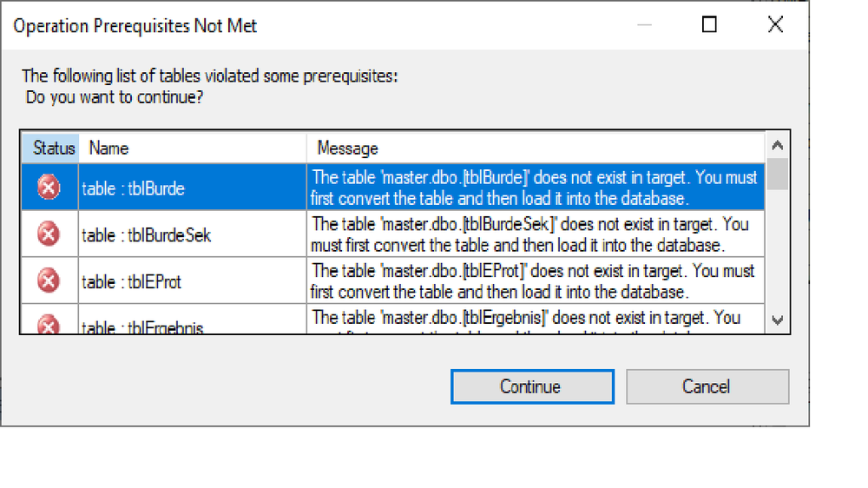868x488 pixels.
Task: Click the error icon for tblBurdeSek row
Action: coord(49,234)
